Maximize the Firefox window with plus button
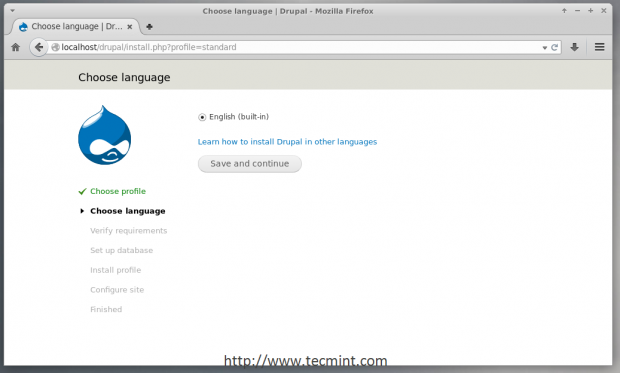This screenshot has height=373, width=620. coord(590,11)
